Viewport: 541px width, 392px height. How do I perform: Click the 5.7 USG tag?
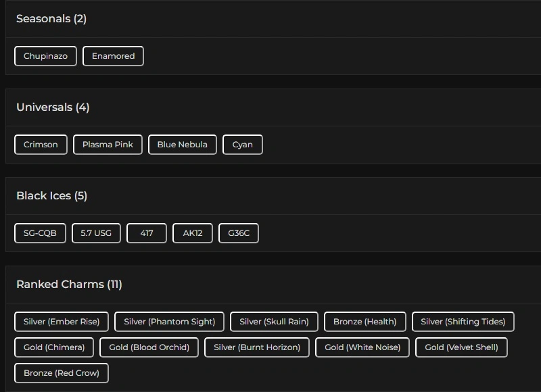pos(96,233)
